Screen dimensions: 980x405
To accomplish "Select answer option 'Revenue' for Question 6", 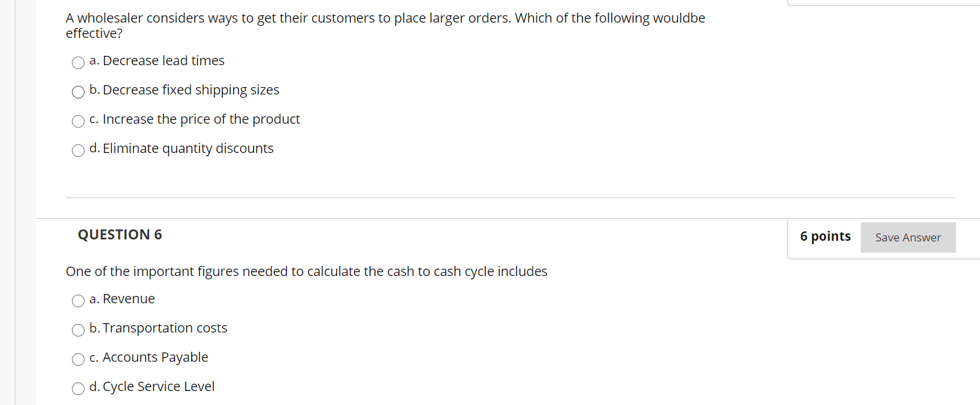I will point(78,301).
